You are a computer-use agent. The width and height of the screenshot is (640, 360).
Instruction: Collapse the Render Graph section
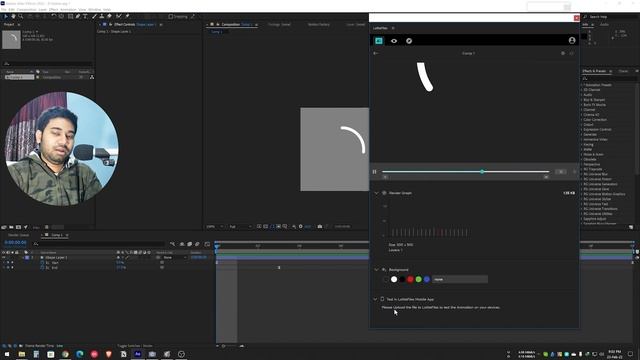pyautogui.click(x=376, y=193)
